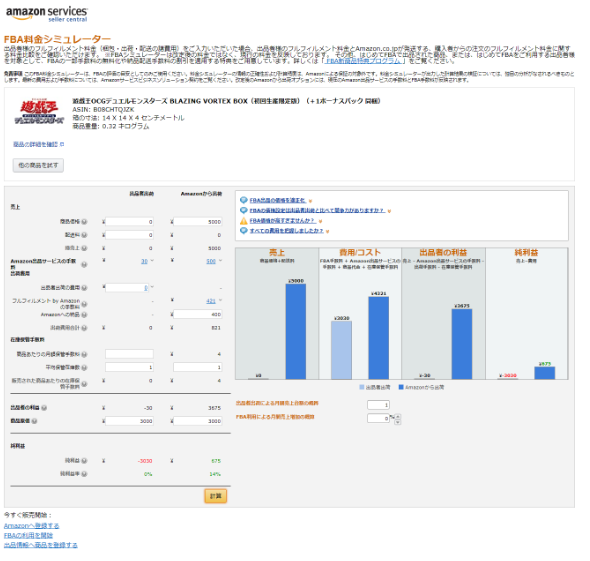
Task: Click light-blue seller-fulfilled legend swatch
Action: (362, 387)
